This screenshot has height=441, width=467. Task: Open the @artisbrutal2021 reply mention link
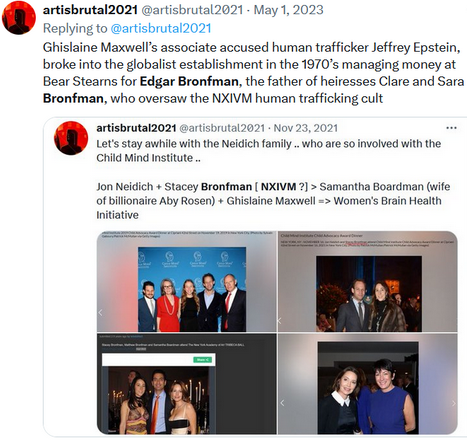(x=161, y=28)
